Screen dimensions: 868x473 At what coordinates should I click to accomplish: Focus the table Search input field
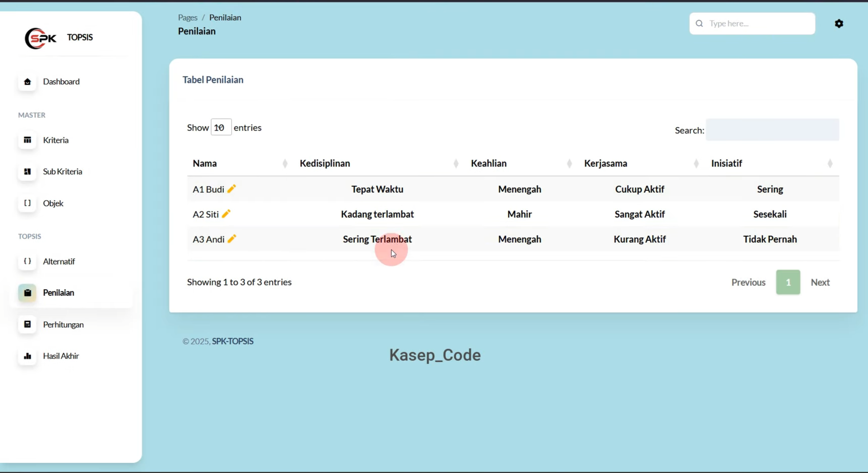coord(772,130)
